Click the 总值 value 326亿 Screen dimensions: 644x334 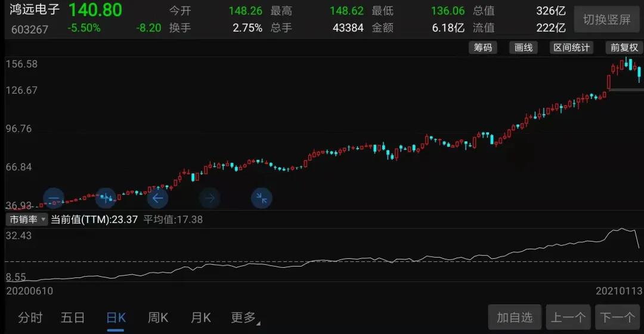click(x=551, y=11)
